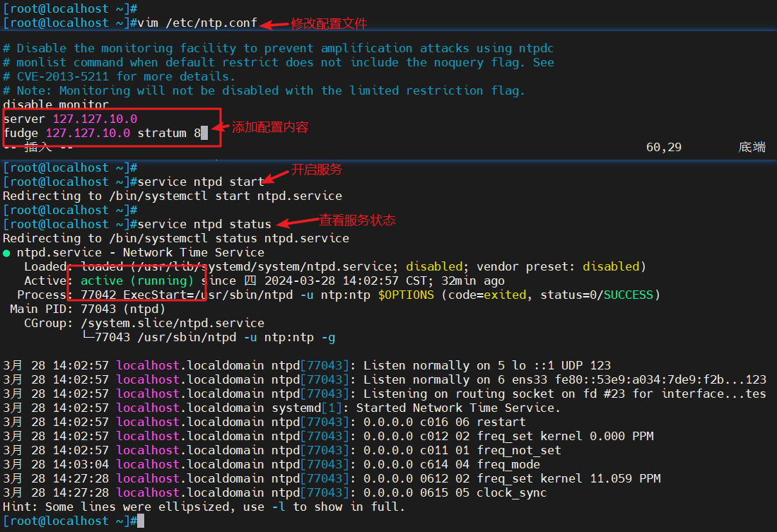Click the 'CGroup: /system.slice/ntpd.service' line

[144, 323]
